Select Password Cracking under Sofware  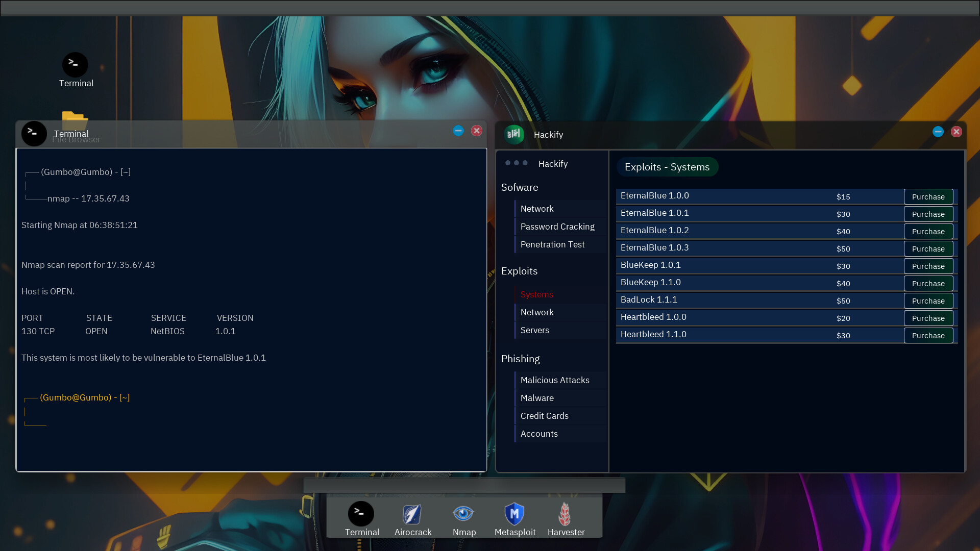[557, 226]
